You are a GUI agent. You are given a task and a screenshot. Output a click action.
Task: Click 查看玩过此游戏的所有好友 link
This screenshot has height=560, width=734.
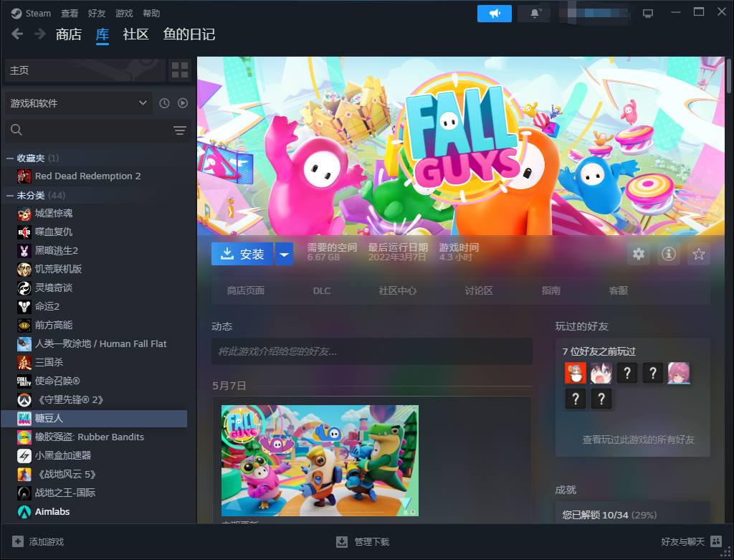pyautogui.click(x=638, y=440)
